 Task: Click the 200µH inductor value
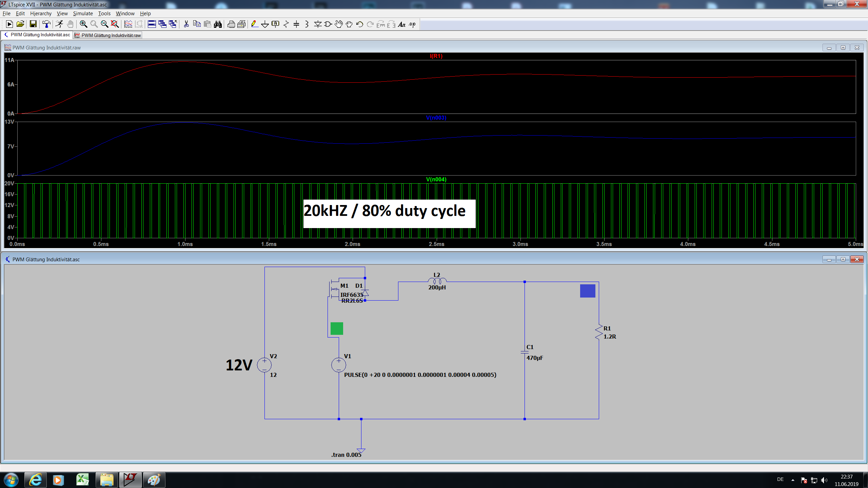pyautogui.click(x=437, y=287)
